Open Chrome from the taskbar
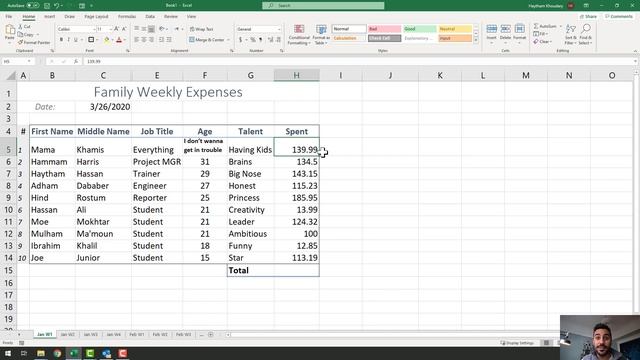The image size is (640, 360). pos(57,353)
